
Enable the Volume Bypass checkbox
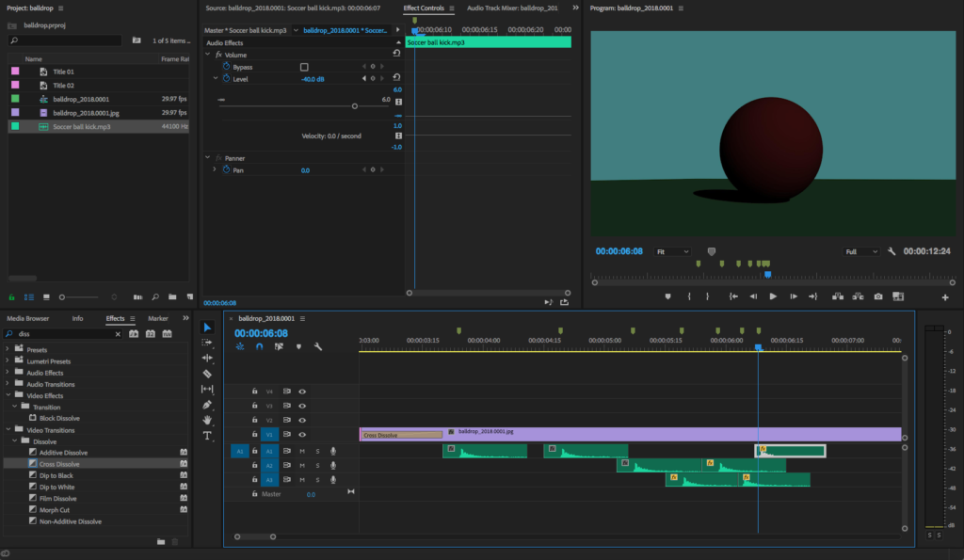[x=304, y=68]
